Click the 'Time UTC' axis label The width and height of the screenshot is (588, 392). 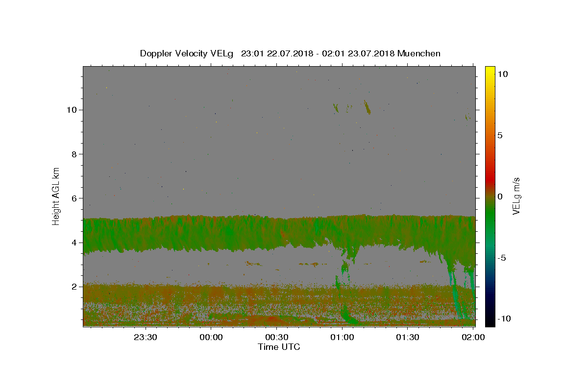pos(279,347)
